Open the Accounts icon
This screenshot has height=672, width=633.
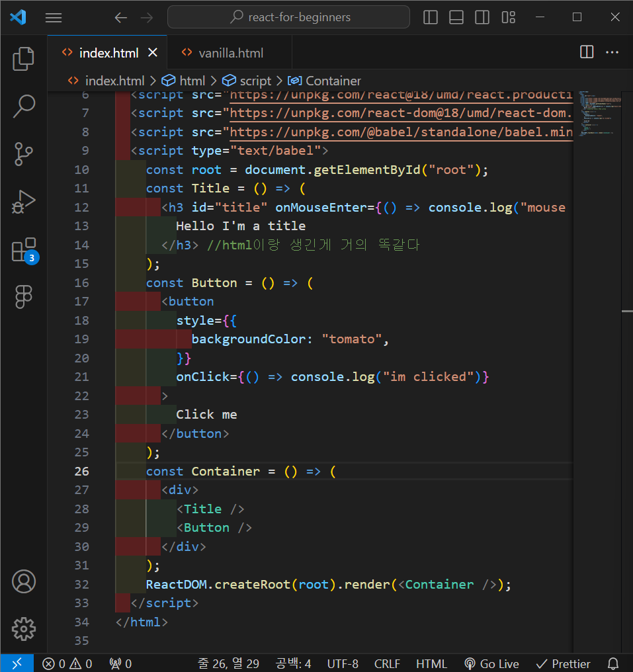pyautogui.click(x=24, y=581)
